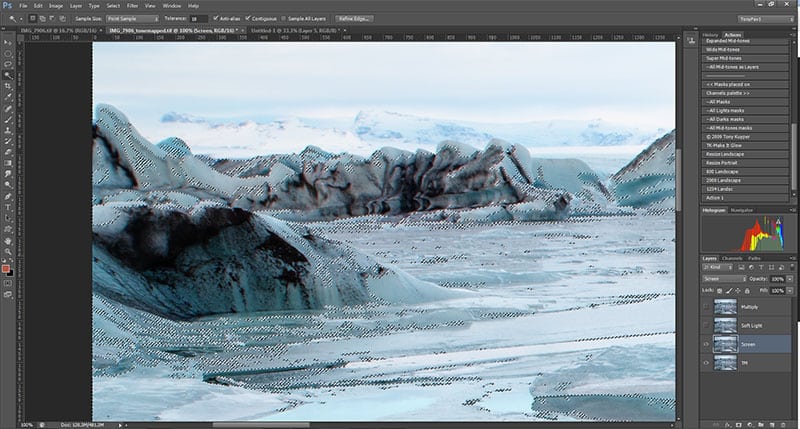Run the Super Mid-tones action

[745, 58]
